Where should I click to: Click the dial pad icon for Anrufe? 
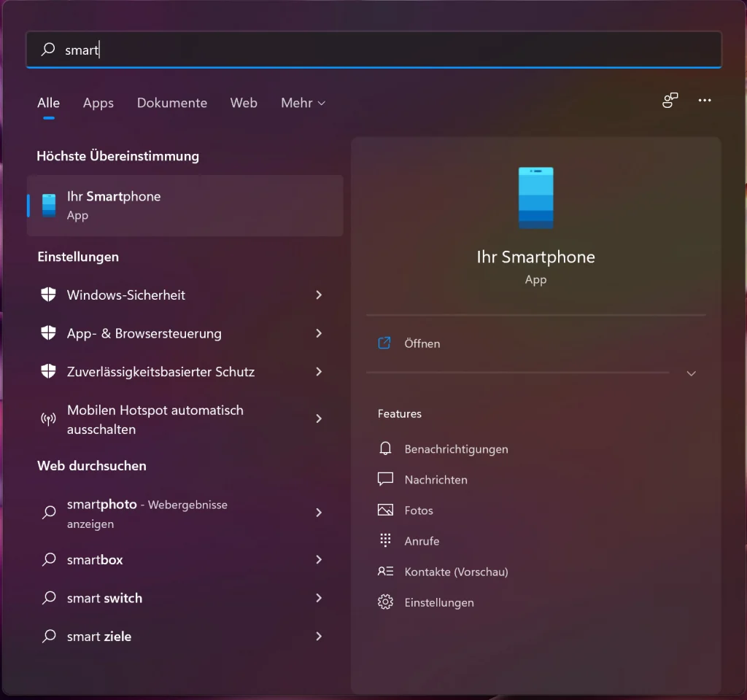click(385, 540)
